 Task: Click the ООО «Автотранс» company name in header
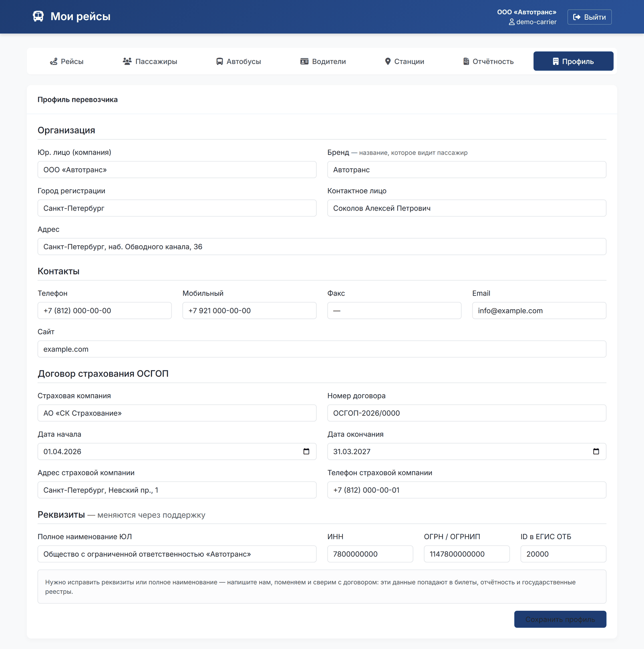(x=526, y=12)
